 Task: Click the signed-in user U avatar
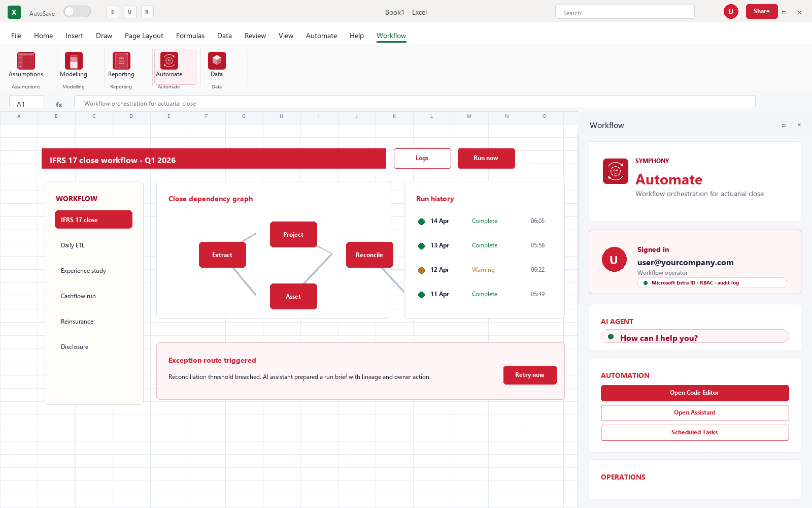pyautogui.click(x=614, y=260)
